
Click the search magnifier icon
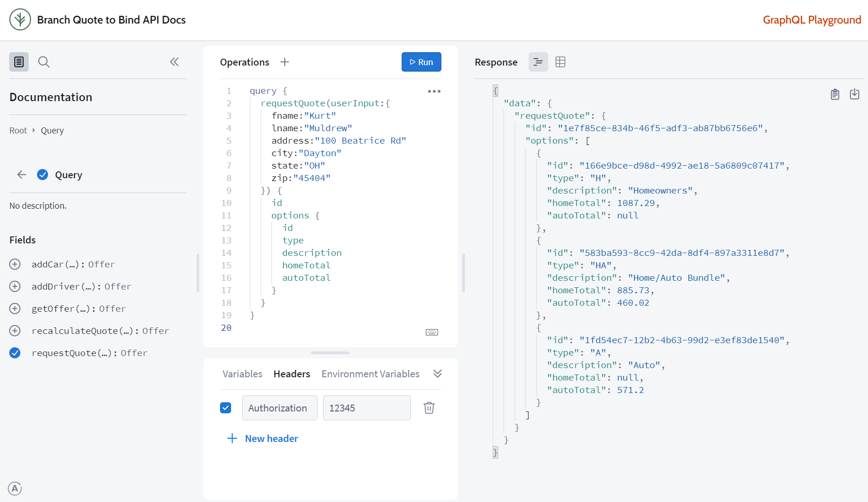point(44,62)
